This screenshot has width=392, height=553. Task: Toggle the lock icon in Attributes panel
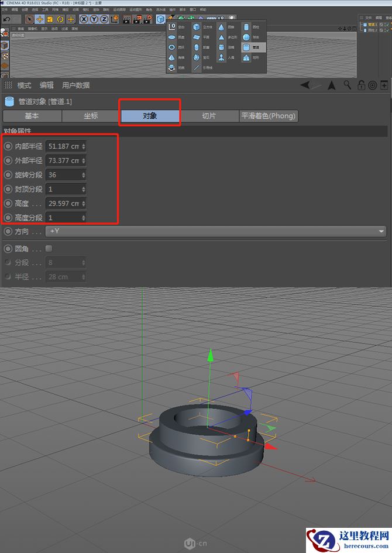point(361,85)
